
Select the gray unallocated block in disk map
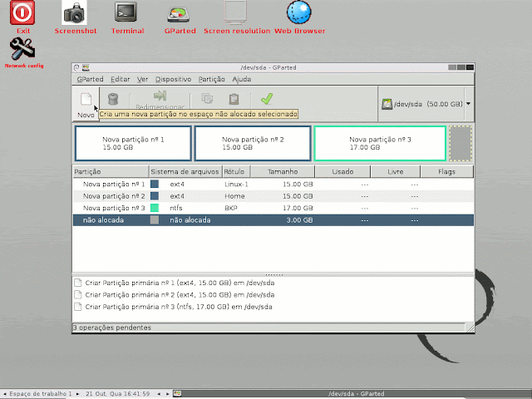(461, 143)
